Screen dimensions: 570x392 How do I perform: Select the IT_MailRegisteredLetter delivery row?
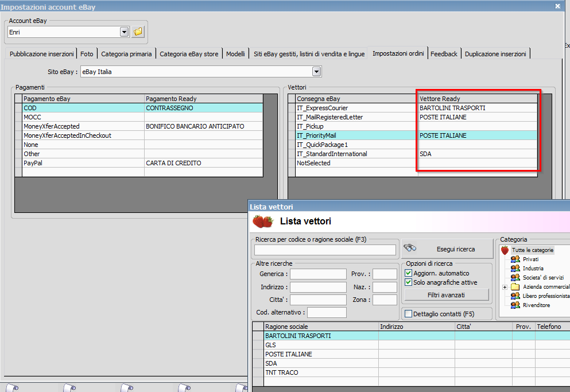[x=413, y=117]
